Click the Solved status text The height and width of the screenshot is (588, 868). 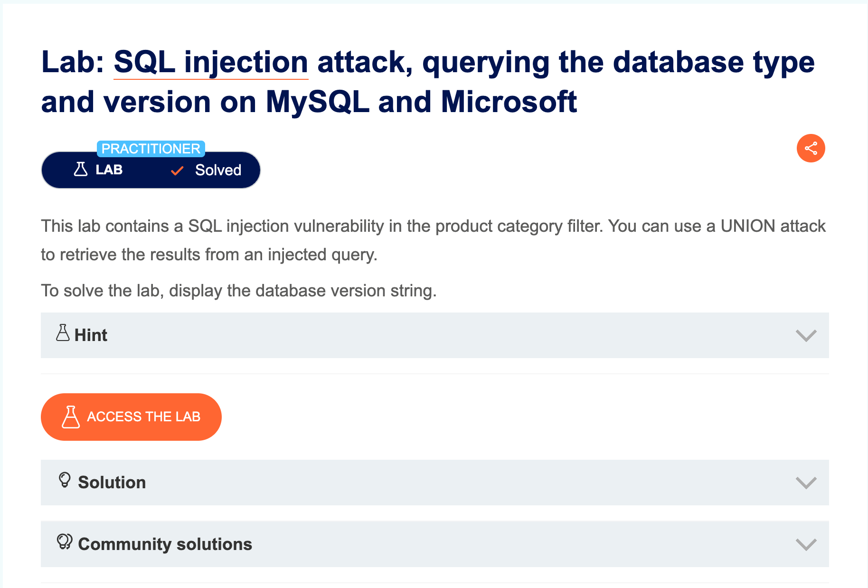point(218,170)
